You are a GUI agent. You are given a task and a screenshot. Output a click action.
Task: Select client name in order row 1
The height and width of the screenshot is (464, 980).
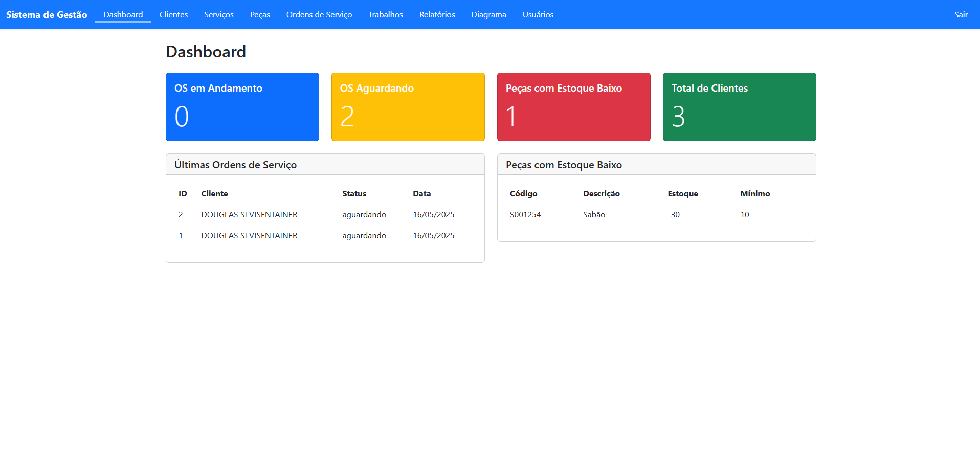coord(250,235)
